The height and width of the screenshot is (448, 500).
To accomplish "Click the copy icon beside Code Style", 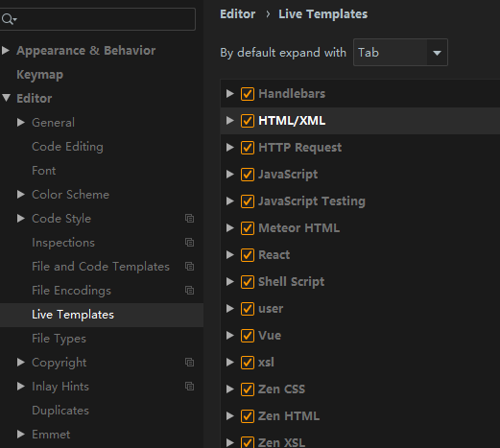I will [189, 219].
